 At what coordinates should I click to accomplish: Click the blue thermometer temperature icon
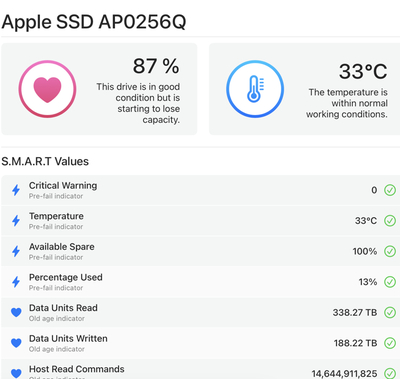255,89
